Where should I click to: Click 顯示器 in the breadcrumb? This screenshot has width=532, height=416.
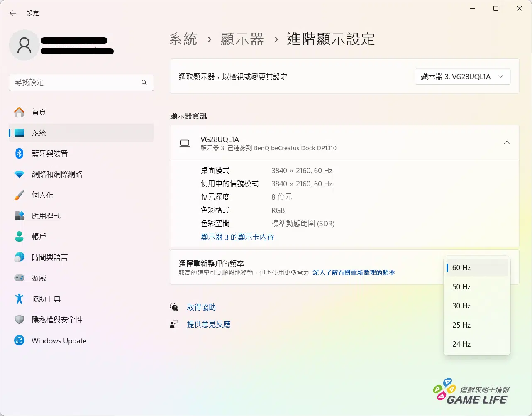(242, 39)
